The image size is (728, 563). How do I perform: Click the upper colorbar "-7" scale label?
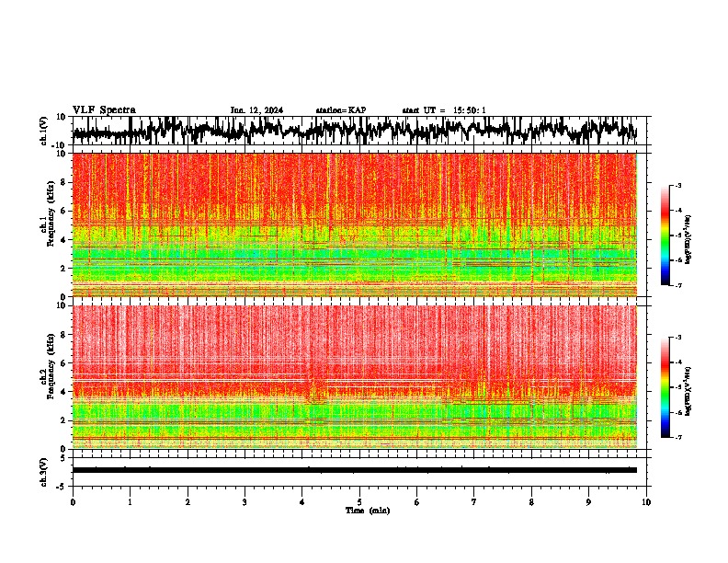pos(677,285)
